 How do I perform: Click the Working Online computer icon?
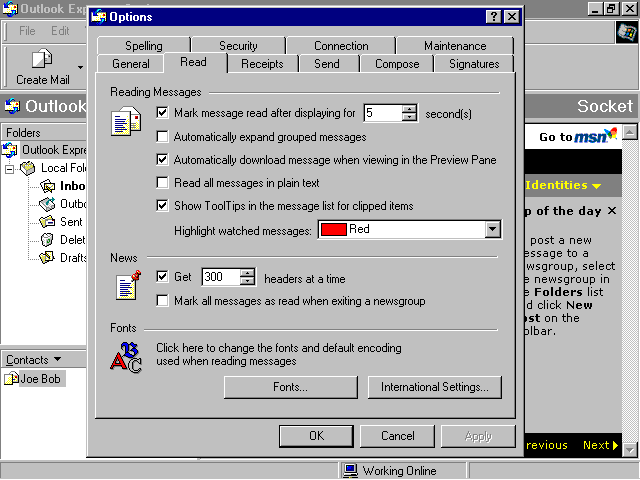coord(351,471)
